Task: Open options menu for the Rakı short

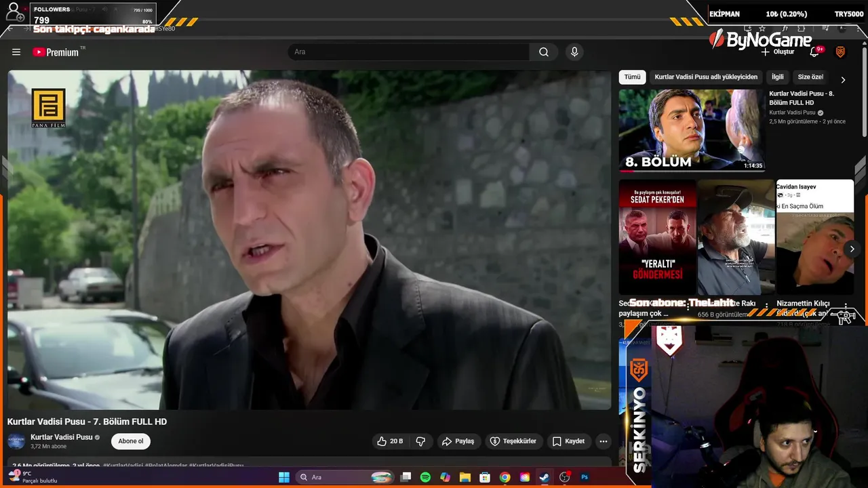Action: [767, 306]
